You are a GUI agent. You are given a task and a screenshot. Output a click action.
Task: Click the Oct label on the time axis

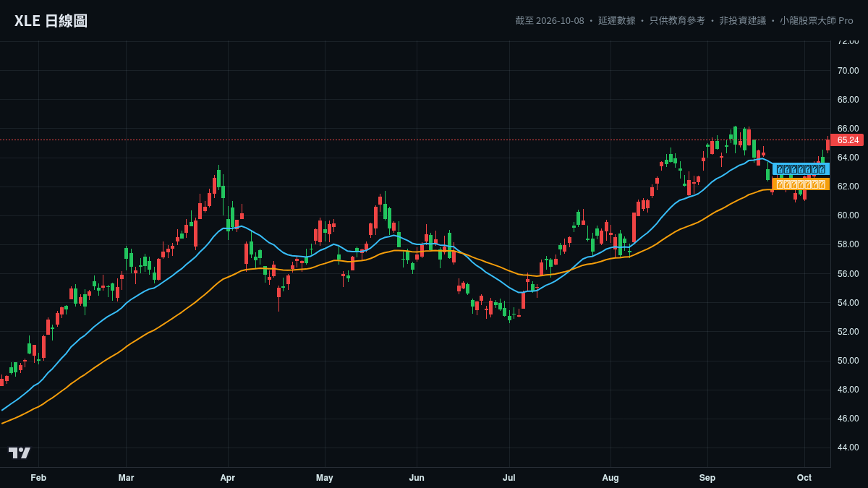[804, 478]
